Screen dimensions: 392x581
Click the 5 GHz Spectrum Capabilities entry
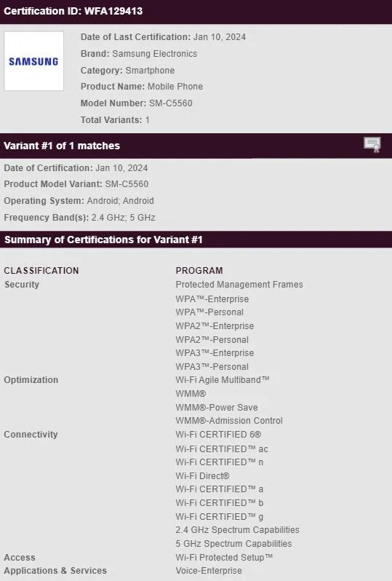click(233, 544)
